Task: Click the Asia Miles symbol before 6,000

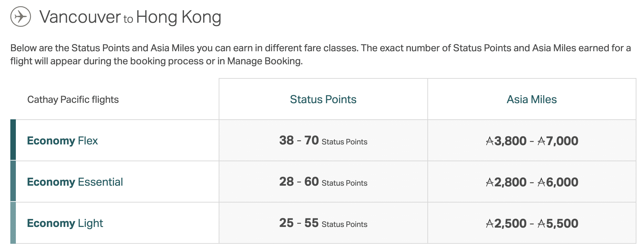Action: pyautogui.click(x=541, y=182)
